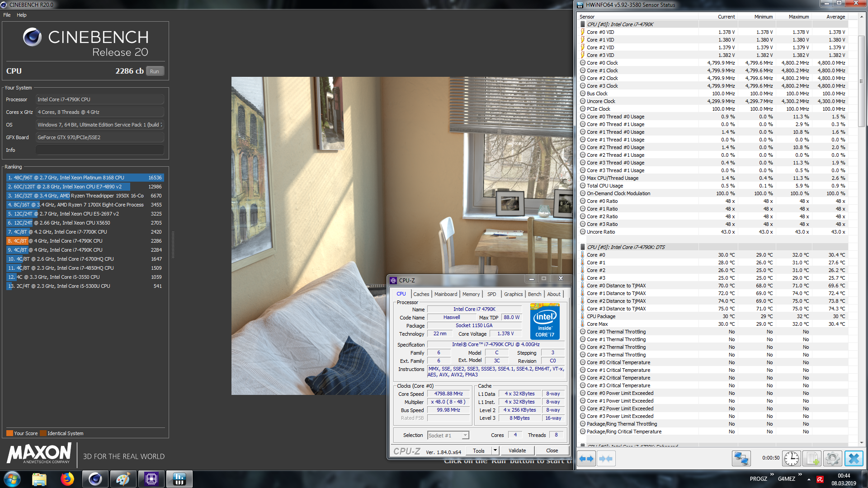Image resolution: width=868 pixels, height=488 pixels.
Task: Switch to the SPD tab in CPU-Z
Action: (492, 294)
